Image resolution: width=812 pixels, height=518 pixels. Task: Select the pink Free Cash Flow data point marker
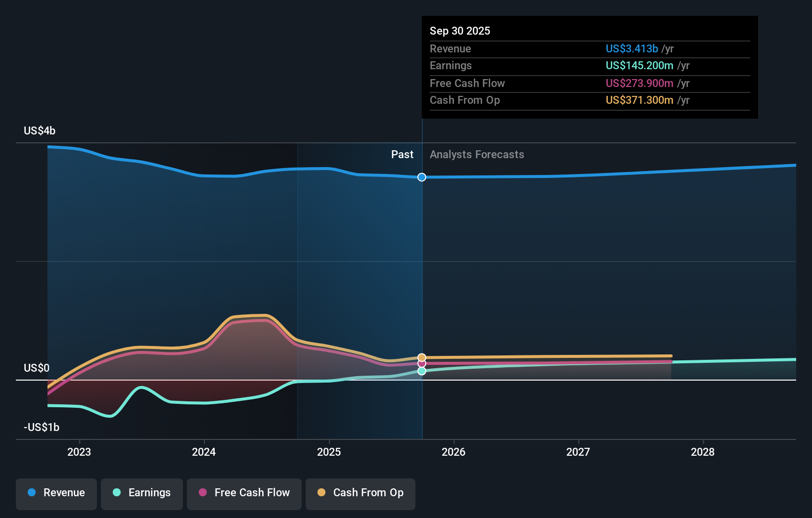(x=422, y=363)
